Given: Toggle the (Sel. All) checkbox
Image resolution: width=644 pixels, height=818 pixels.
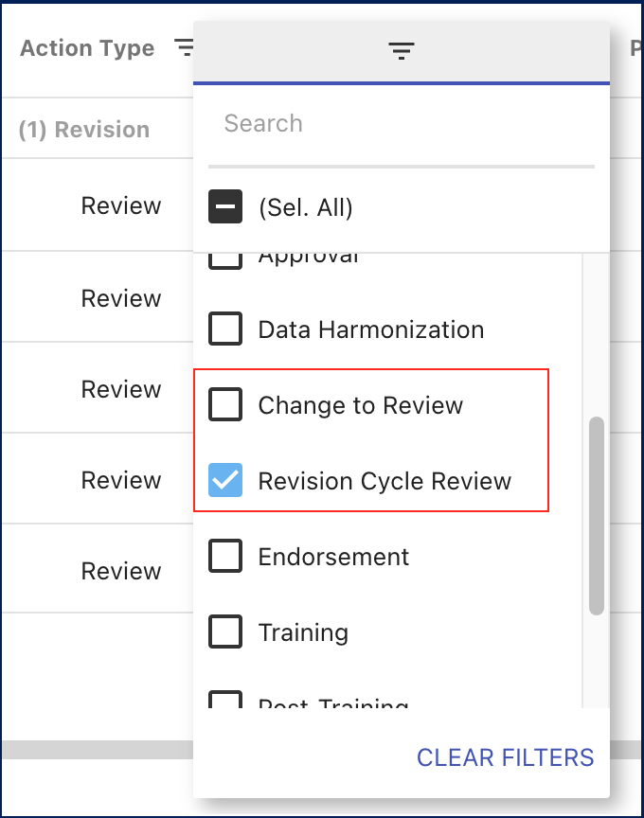Looking at the screenshot, I should 225,207.
